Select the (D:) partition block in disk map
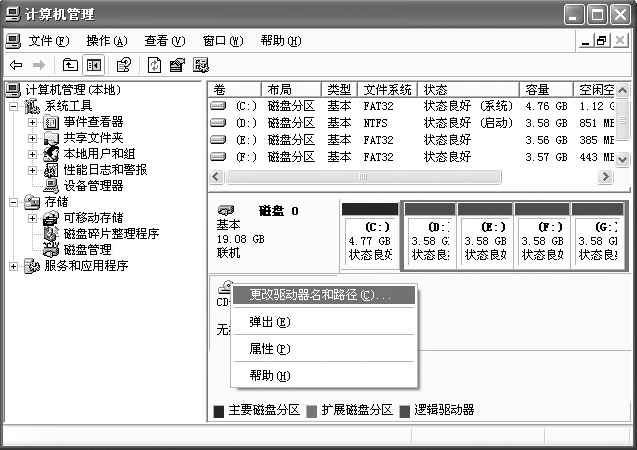Screen dimensions: 637x450 430,236
